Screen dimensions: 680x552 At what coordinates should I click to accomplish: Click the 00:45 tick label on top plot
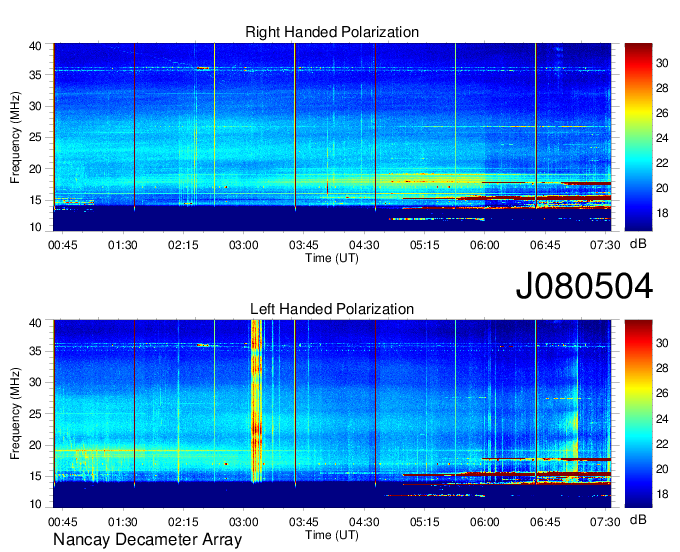[x=62, y=245]
